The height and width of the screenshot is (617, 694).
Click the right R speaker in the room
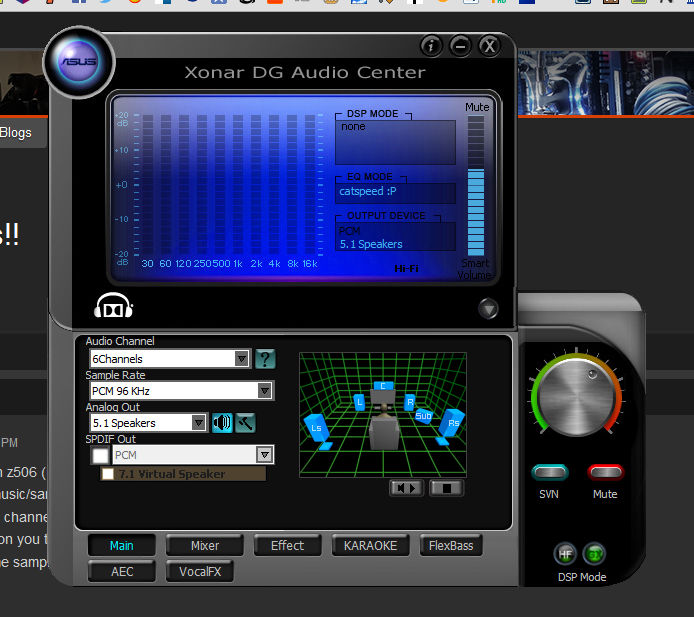click(410, 402)
